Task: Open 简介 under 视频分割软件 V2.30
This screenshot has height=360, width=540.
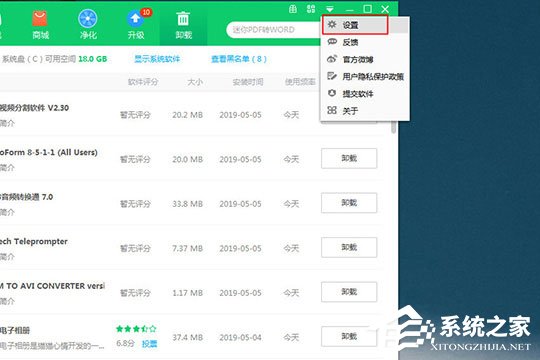Action: (7, 123)
